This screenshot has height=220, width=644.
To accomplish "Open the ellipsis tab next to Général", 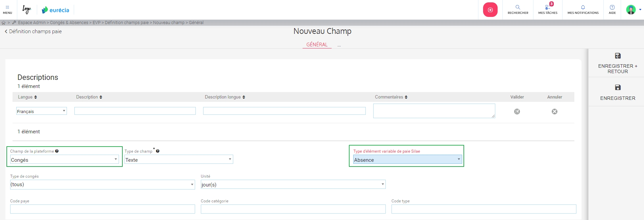I will click(339, 45).
